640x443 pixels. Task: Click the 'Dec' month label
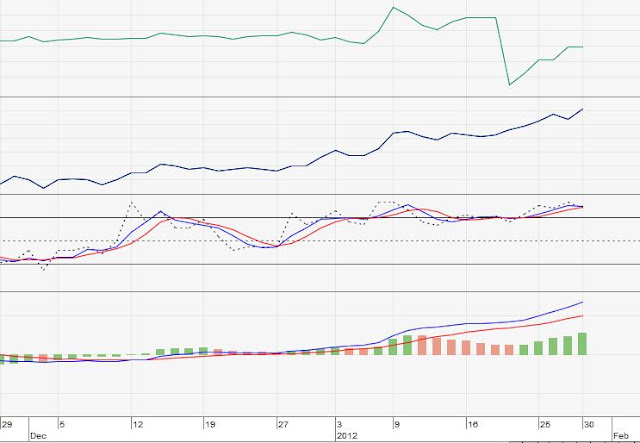tap(38, 436)
